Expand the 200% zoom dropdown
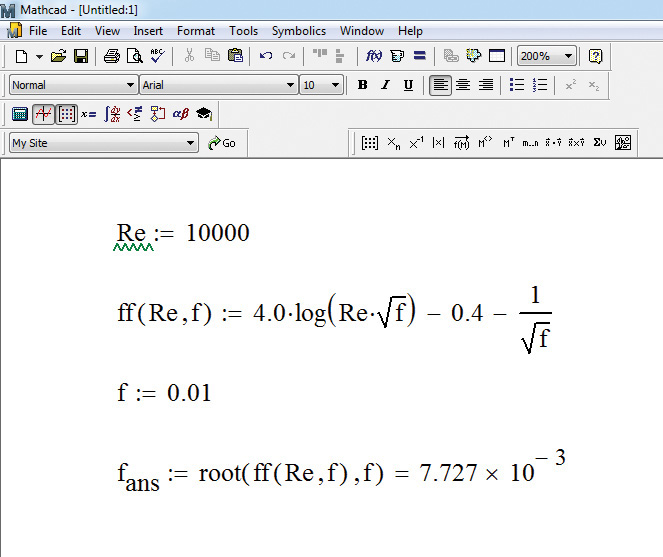 coord(569,56)
